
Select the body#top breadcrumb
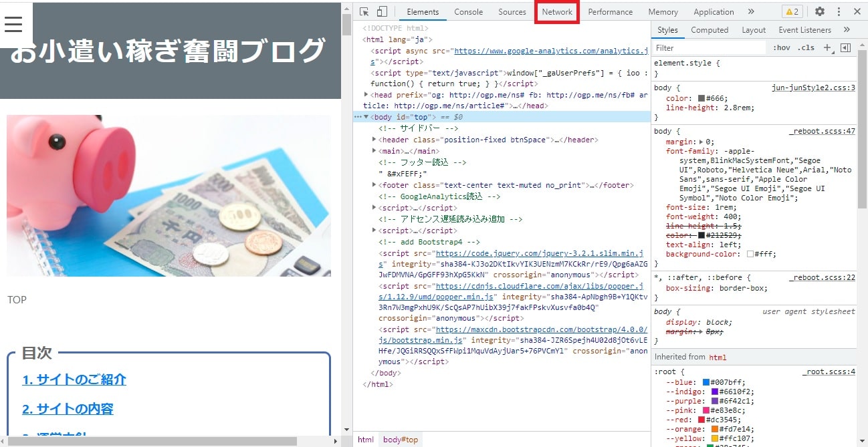click(401, 440)
